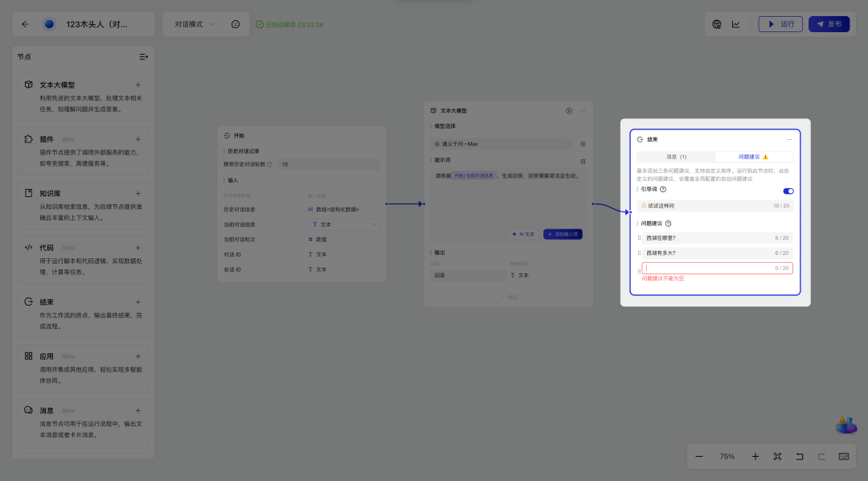Click the 试试这样问 guide word field
The width and height of the screenshot is (868, 481).
click(714, 206)
